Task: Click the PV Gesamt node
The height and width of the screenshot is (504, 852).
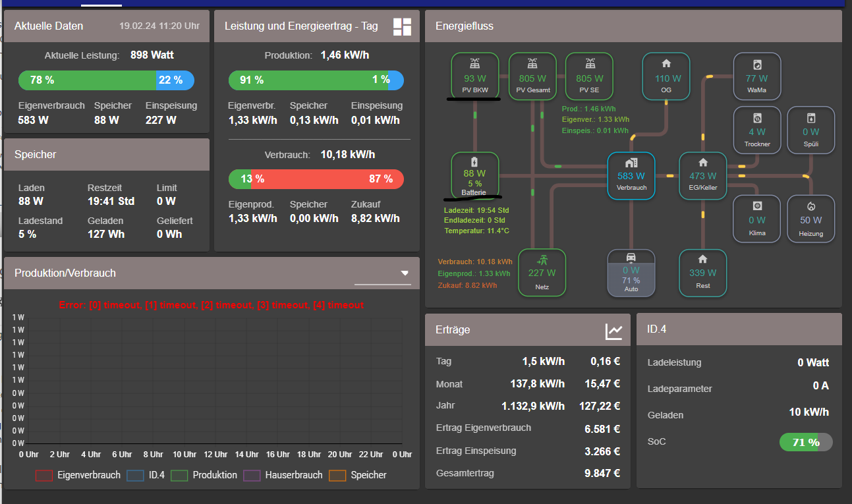Action: point(532,76)
